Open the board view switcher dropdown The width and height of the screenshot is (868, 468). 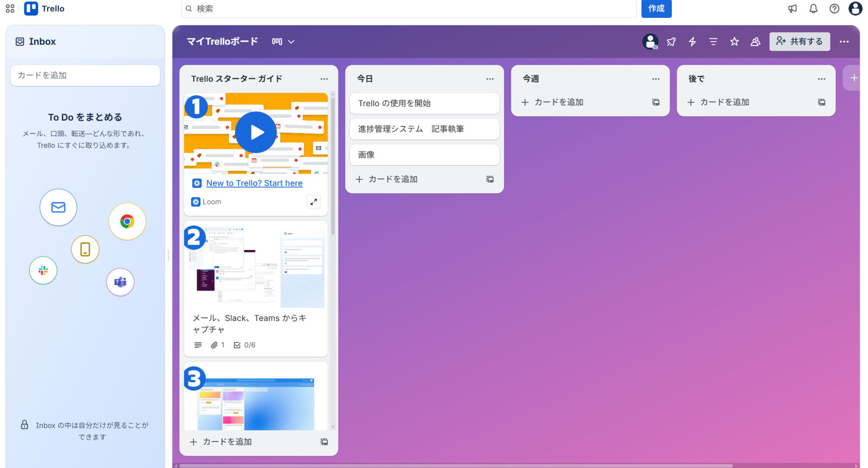click(x=283, y=42)
